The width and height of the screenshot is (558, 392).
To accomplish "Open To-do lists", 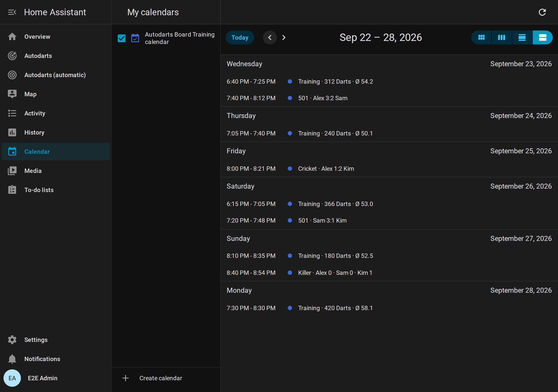I will [x=56, y=190].
